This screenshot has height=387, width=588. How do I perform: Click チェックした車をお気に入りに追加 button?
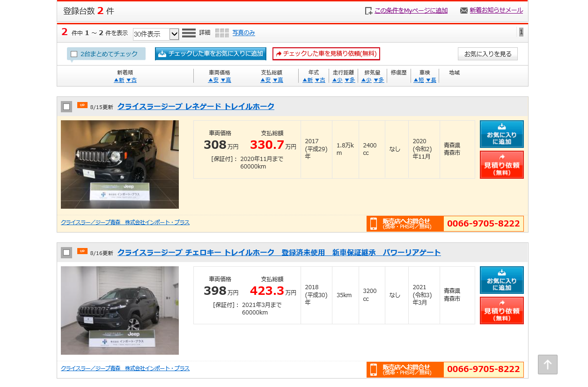click(211, 54)
